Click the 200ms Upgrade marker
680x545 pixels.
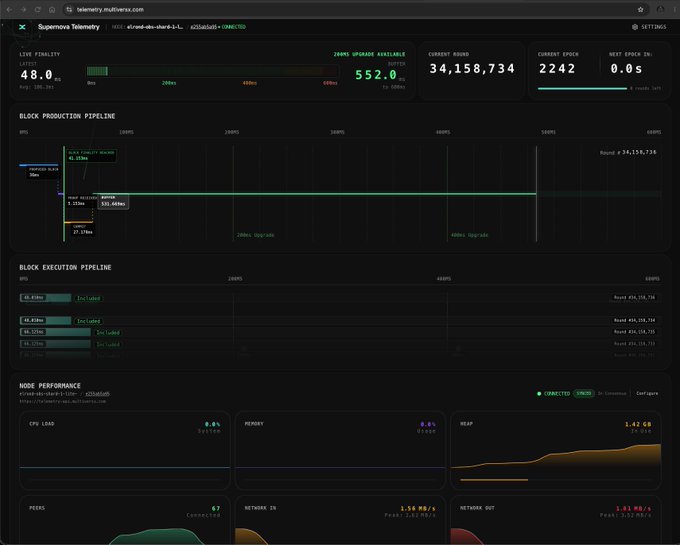(255, 235)
